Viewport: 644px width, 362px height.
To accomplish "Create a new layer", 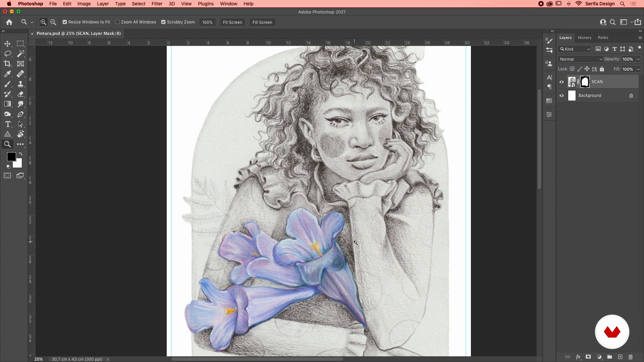I will 620,357.
